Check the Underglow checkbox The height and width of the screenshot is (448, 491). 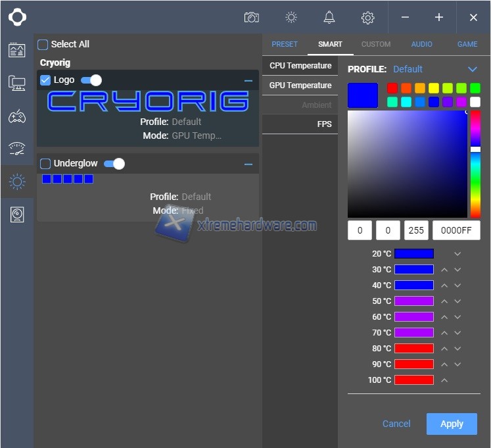tap(45, 164)
